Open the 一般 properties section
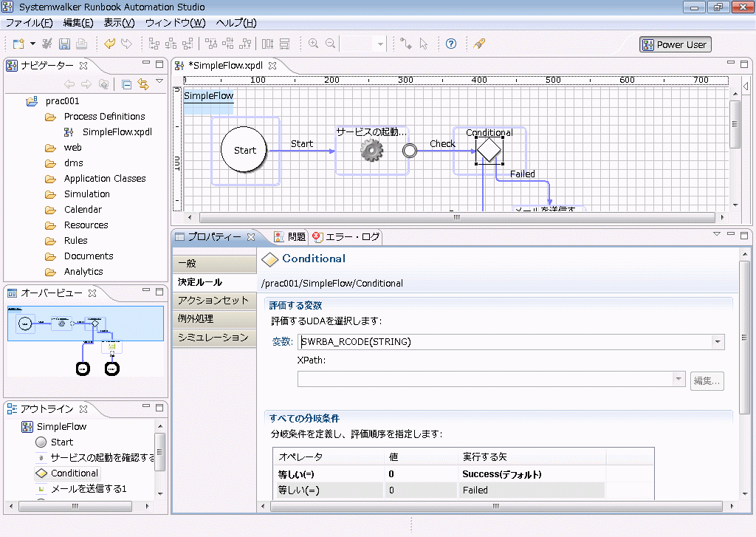 click(x=214, y=264)
